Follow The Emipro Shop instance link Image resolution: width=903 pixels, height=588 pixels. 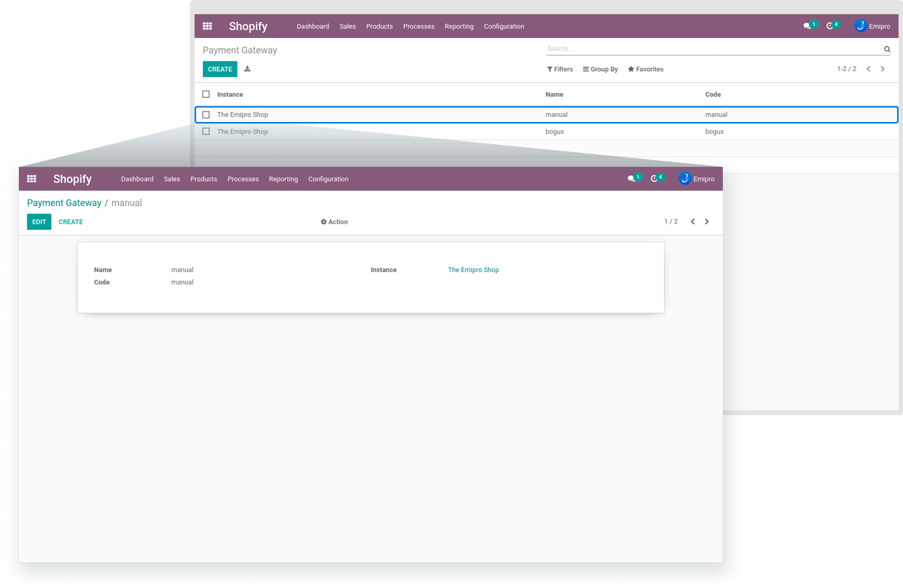pyautogui.click(x=473, y=270)
